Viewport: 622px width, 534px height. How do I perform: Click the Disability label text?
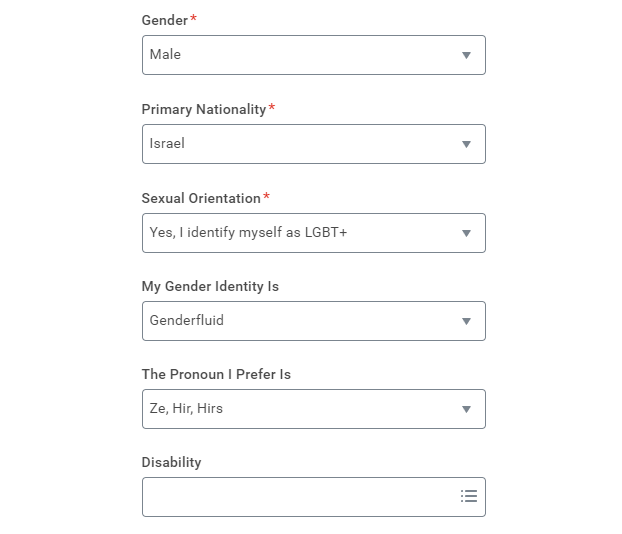point(171,463)
